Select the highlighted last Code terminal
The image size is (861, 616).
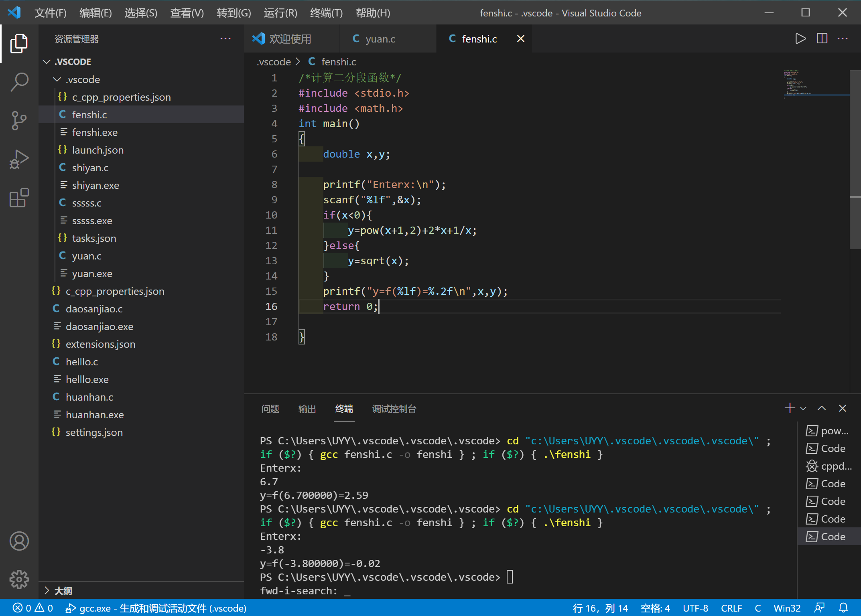click(x=829, y=537)
